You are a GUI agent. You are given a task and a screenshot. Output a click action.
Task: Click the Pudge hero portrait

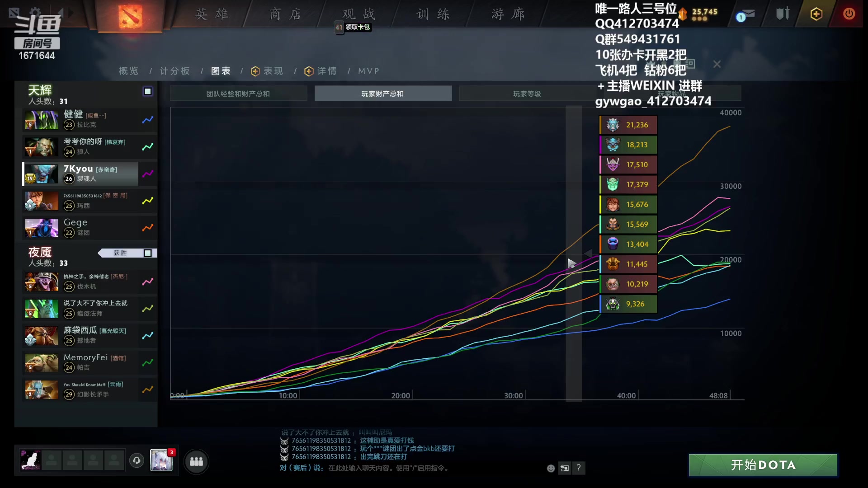[x=42, y=362]
